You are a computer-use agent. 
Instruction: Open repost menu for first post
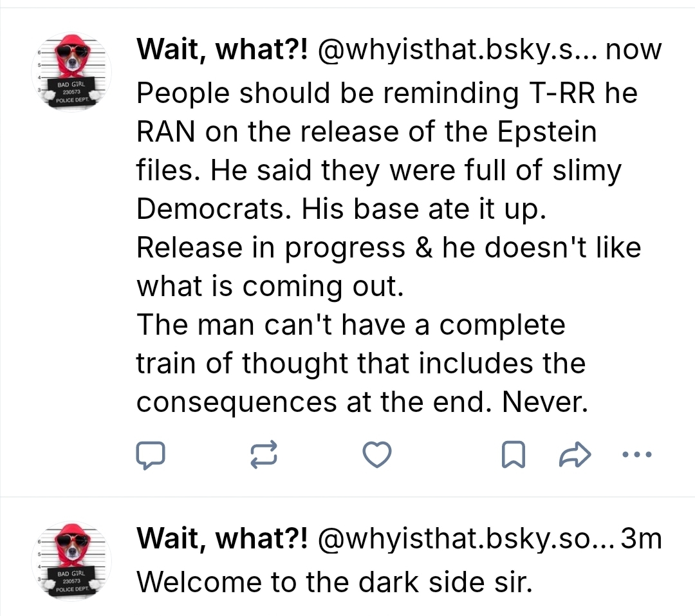[x=263, y=456]
